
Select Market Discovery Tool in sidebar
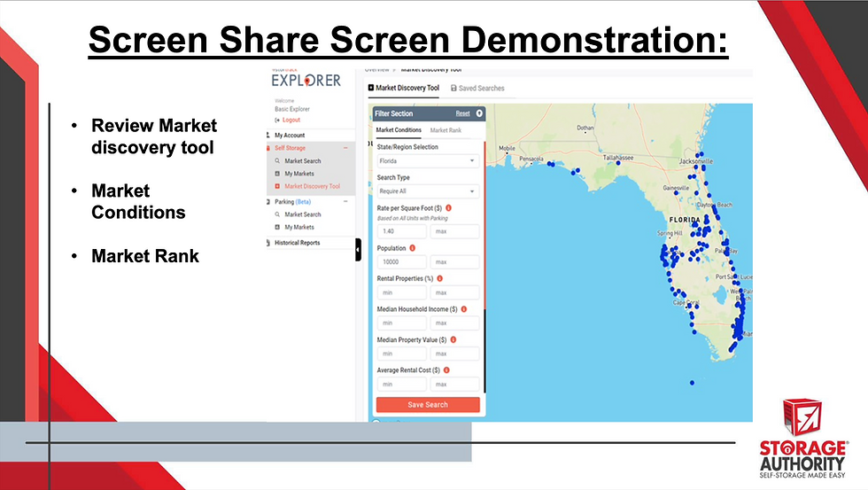[x=312, y=187]
